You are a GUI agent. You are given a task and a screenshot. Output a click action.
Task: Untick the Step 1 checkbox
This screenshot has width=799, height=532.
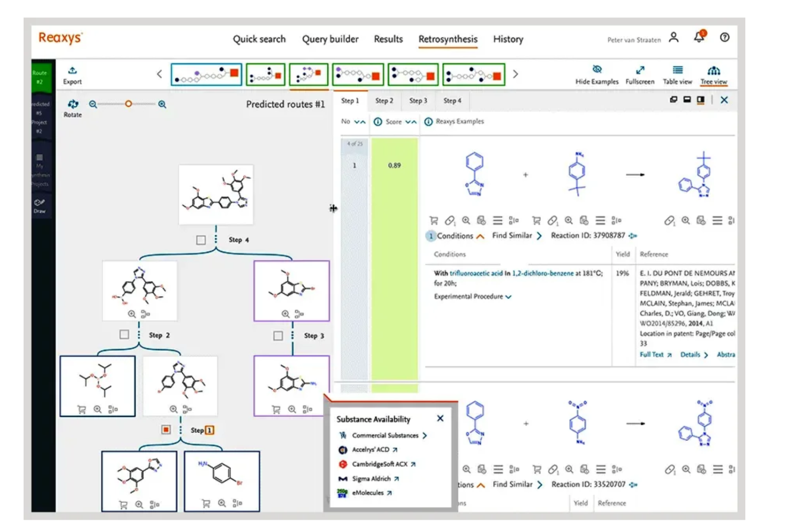click(166, 430)
